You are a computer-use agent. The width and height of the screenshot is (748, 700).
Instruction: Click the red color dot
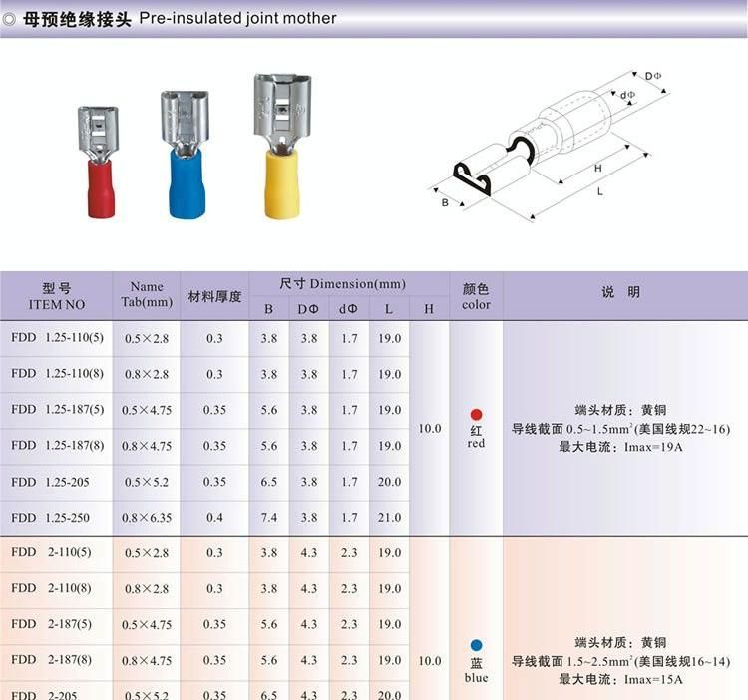click(x=476, y=414)
